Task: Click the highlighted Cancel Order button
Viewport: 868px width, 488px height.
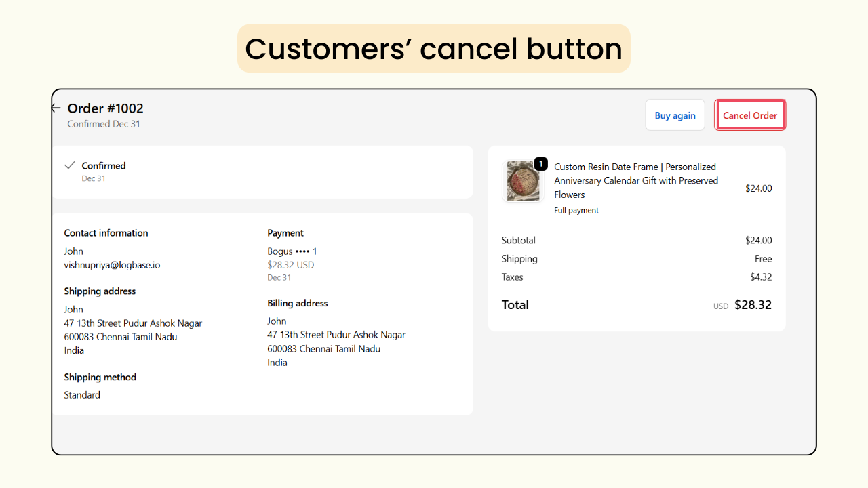Action: (x=750, y=115)
